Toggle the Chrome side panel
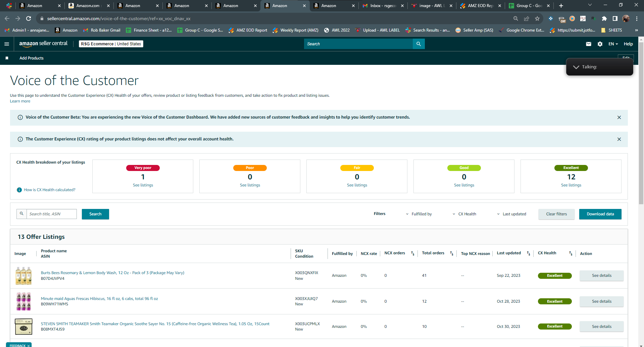The image size is (644, 347). click(615, 18)
